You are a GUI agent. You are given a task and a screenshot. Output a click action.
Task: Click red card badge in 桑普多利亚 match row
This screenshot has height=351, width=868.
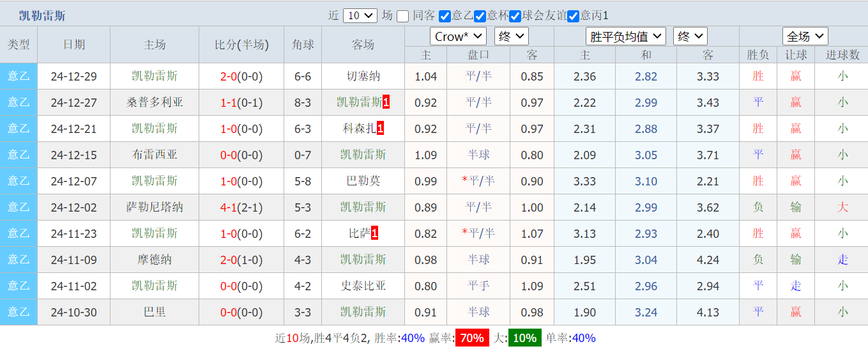pos(386,102)
